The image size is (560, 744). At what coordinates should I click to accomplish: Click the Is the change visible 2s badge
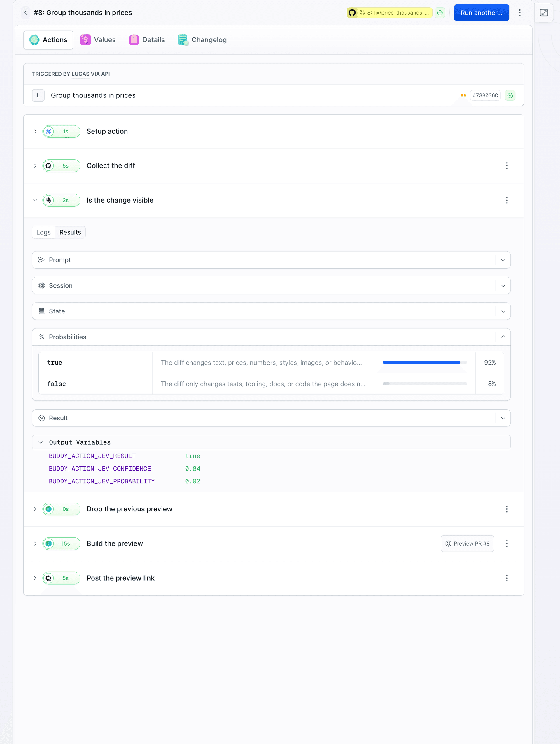tap(62, 201)
